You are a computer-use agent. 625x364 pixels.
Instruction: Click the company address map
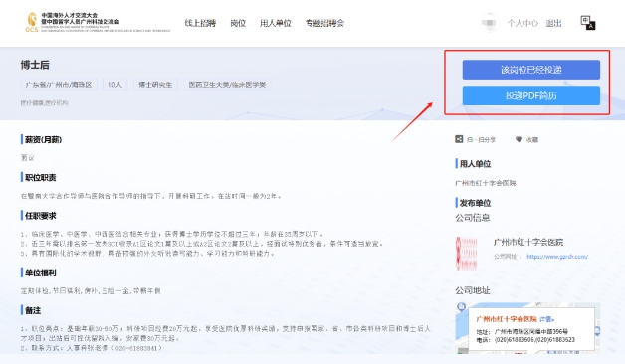click(527, 328)
